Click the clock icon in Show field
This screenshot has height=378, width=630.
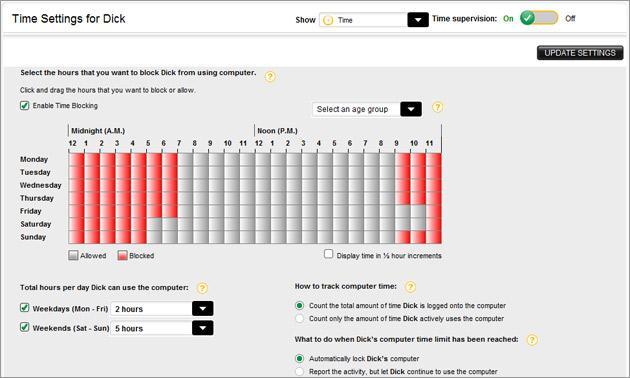tap(328, 20)
